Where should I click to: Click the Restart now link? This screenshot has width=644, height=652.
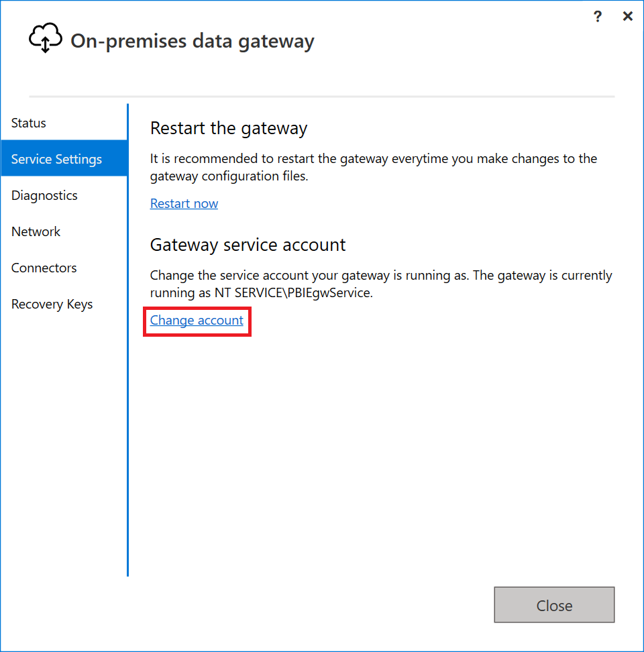pyautogui.click(x=184, y=203)
